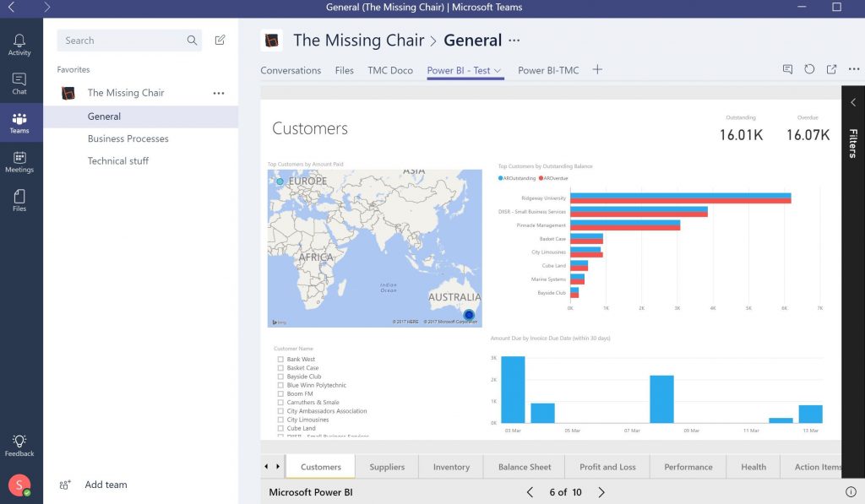
Task: Open the Feedback lightbulb
Action: coord(19,446)
